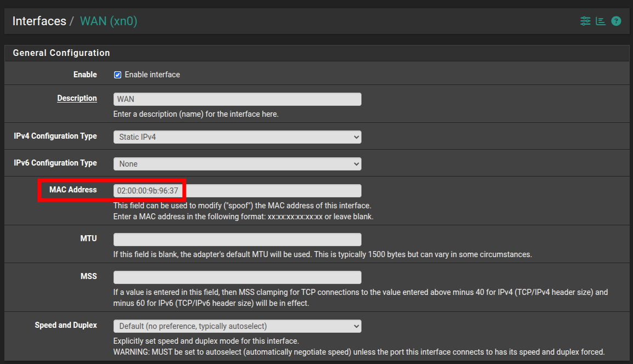Toggle the Enable interface checkbox

(117, 75)
